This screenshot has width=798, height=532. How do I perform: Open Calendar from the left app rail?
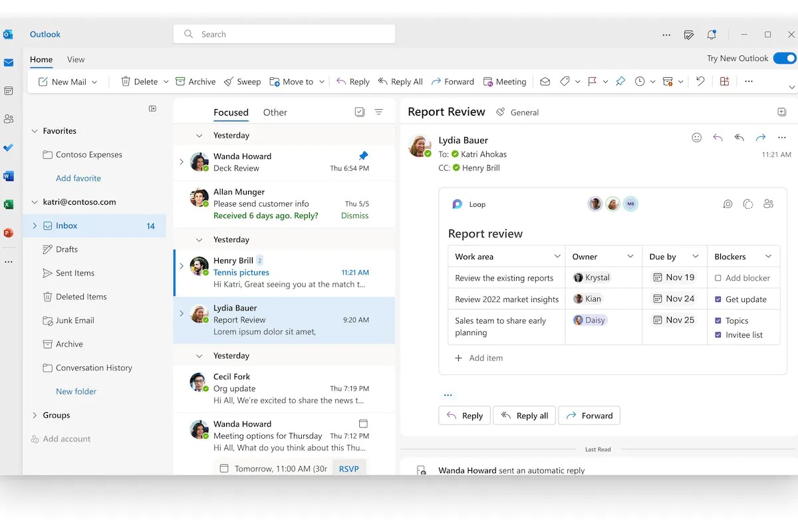[x=9, y=91]
